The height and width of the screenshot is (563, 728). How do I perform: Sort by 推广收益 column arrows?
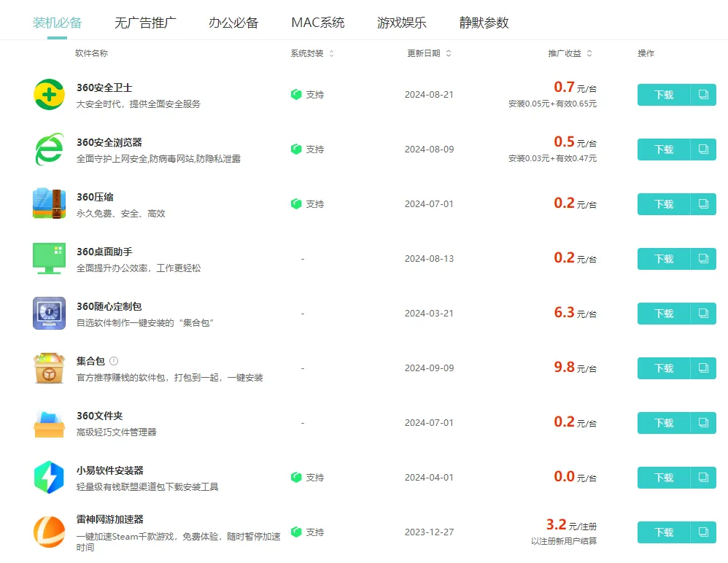pos(589,53)
